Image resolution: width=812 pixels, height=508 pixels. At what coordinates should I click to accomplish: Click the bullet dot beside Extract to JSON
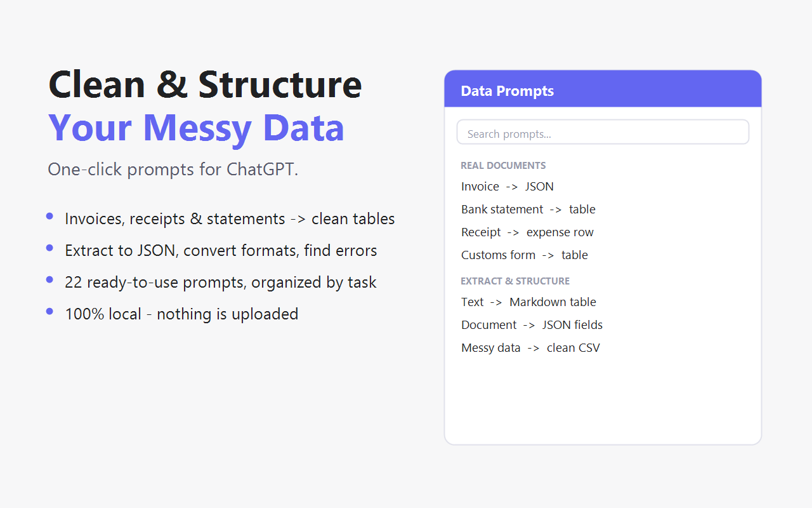point(49,248)
